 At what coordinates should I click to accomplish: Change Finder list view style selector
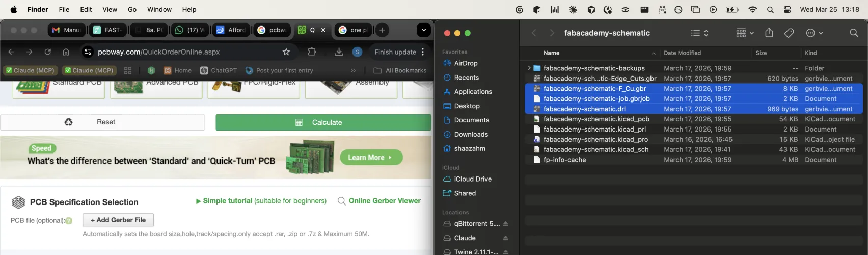(x=699, y=33)
